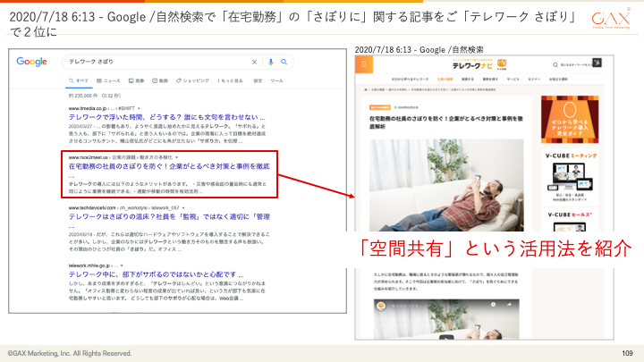Open the もっと見る menu
Image resolution: width=644 pixels, height=362 pixels.
230,80
